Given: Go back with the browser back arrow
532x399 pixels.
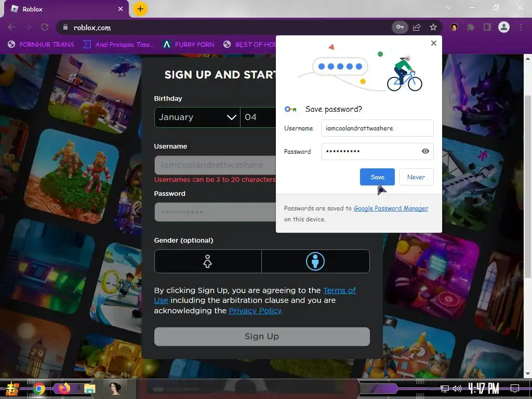Looking at the screenshot, I should pos(11,27).
